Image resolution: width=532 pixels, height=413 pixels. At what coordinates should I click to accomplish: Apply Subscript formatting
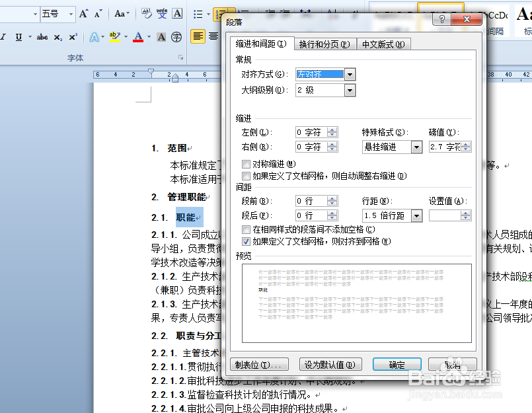(x=58, y=37)
